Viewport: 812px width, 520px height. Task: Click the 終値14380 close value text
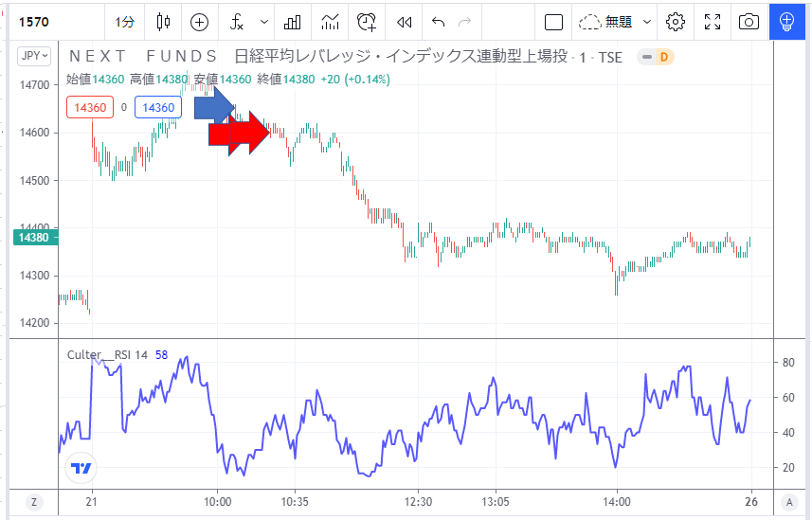coord(286,80)
